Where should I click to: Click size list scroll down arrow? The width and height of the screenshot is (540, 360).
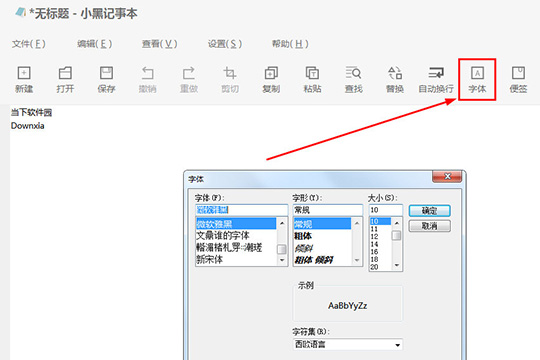(397, 265)
